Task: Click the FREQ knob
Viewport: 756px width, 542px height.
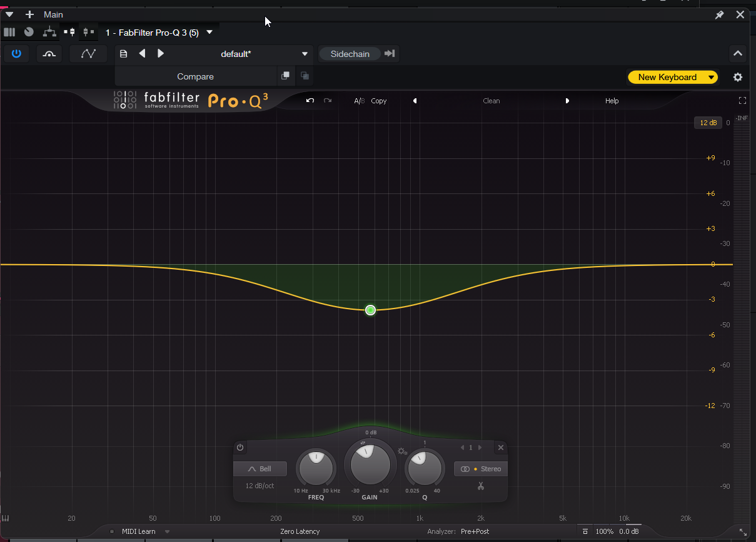Action: (x=316, y=467)
